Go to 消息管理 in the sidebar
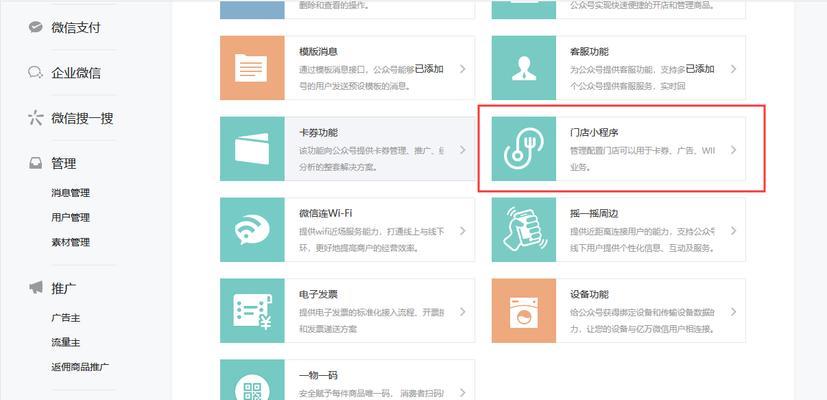This screenshot has width=827, height=400. click(70, 193)
